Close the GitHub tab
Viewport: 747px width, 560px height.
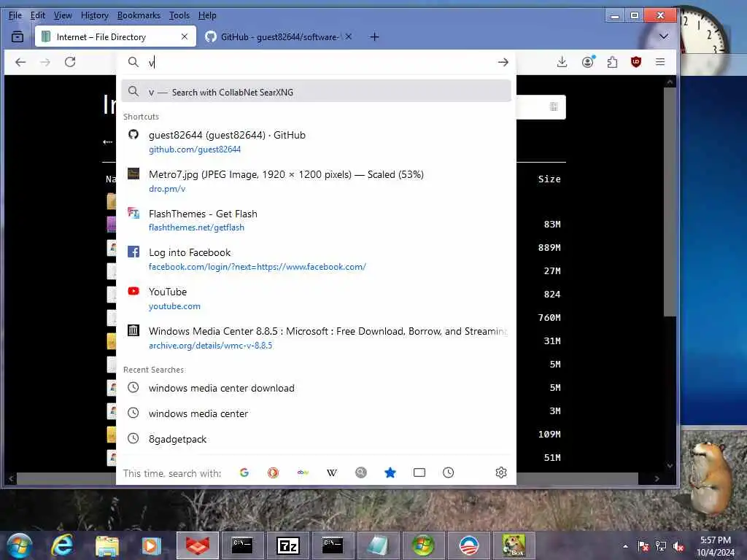pos(349,36)
